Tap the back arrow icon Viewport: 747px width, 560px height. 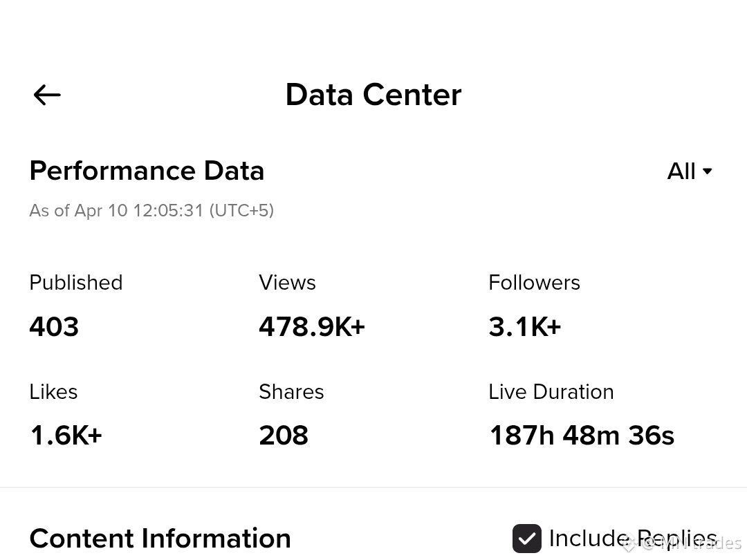click(x=47, y=95)
